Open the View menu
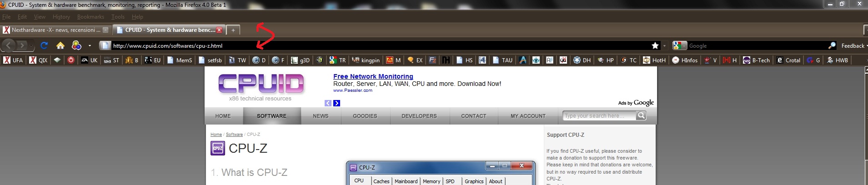 point(40,17)
